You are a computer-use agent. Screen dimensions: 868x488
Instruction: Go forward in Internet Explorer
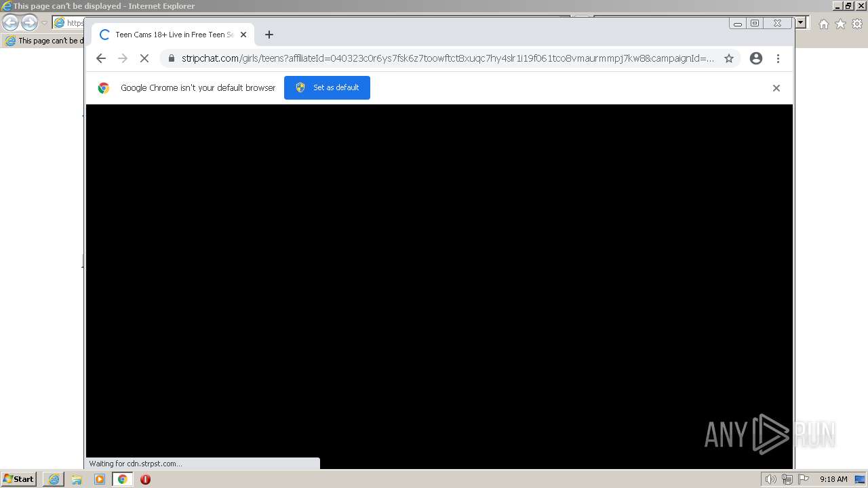click(x=29, y=23)
